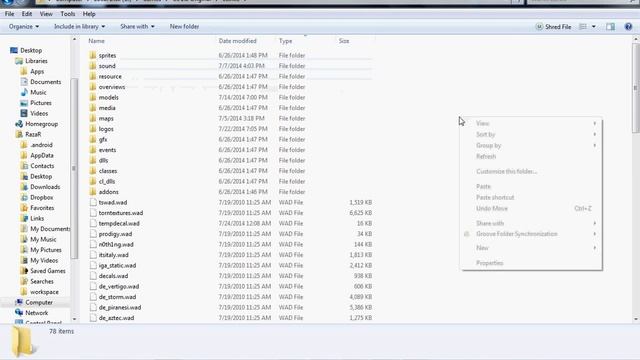Select the AppData folder in sidebar
The image size is (640, 360).
42,156
